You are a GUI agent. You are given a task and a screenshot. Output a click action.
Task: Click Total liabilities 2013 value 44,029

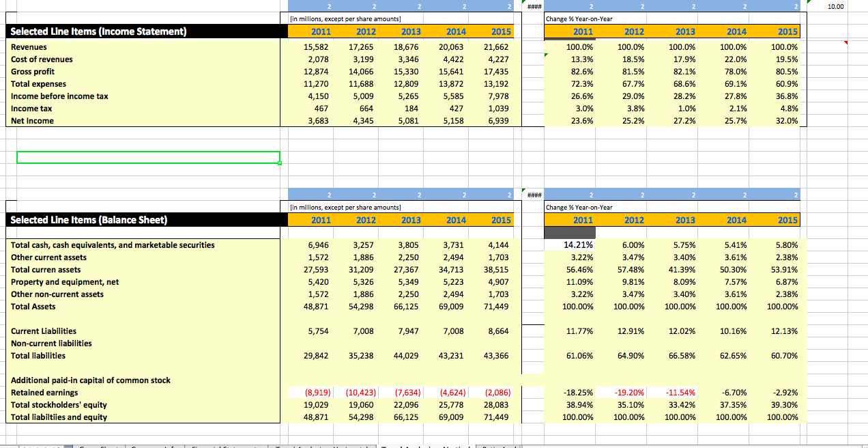407,356
